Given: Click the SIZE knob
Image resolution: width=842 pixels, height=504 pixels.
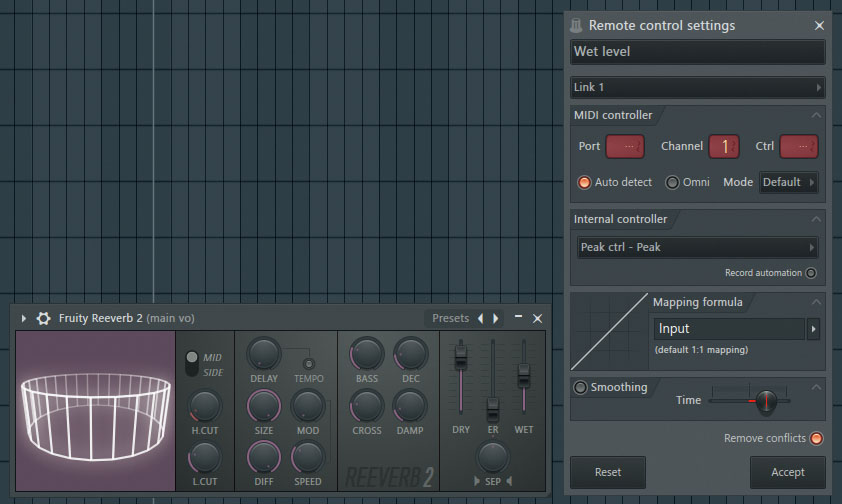Looking at the screenshot, I should coord(264,406).
